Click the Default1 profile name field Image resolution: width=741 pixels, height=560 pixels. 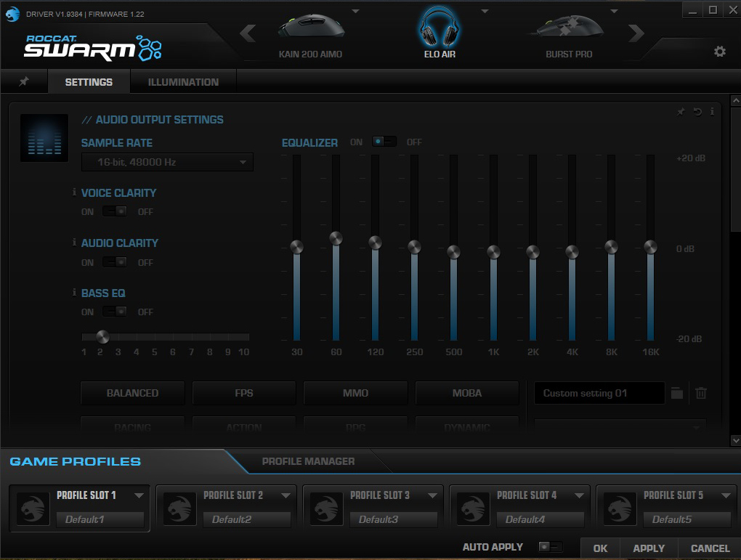(100, 519)
